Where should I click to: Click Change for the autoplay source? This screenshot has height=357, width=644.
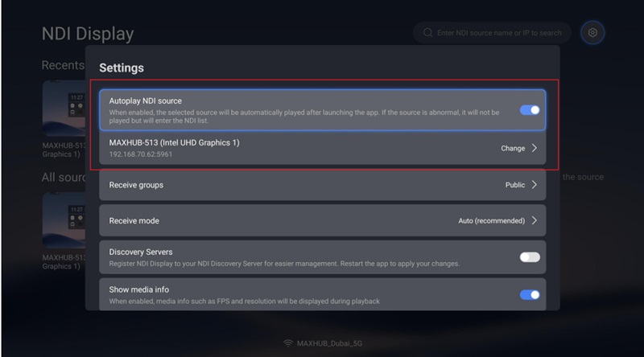click(513, 148)
